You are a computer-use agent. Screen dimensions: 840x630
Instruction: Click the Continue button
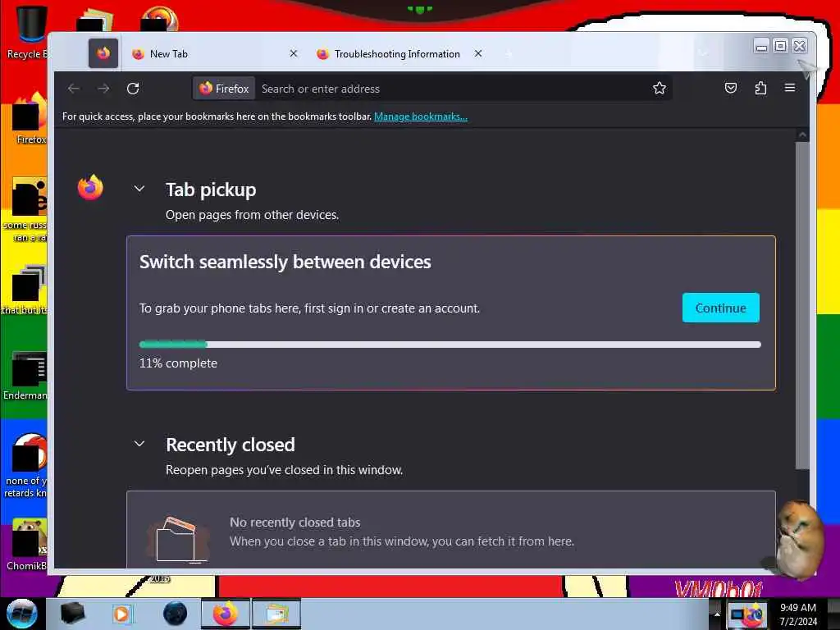720,308
